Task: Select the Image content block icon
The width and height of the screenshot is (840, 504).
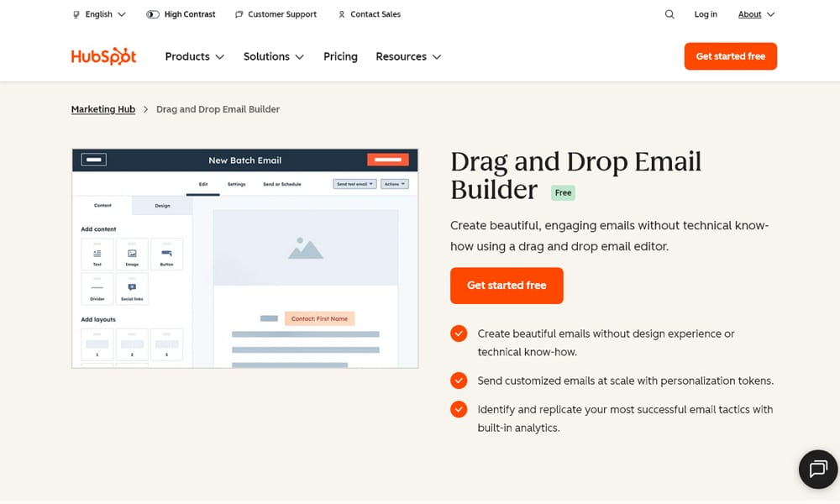Action: click(x=132, y=254)
